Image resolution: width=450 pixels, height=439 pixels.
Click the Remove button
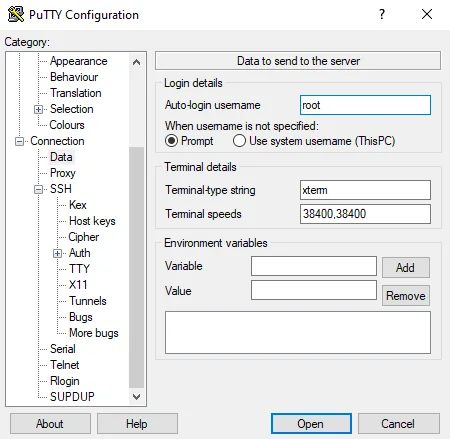click(x=406, y=295)
